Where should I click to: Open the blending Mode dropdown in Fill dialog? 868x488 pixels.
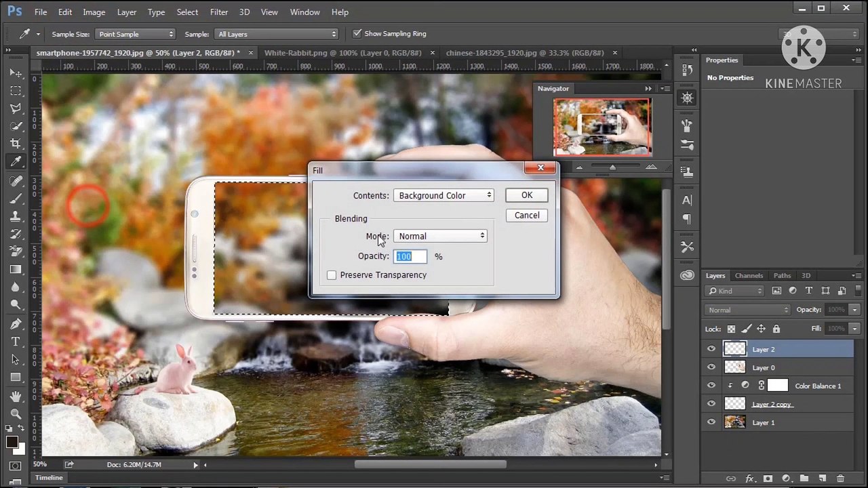[440, 236]
